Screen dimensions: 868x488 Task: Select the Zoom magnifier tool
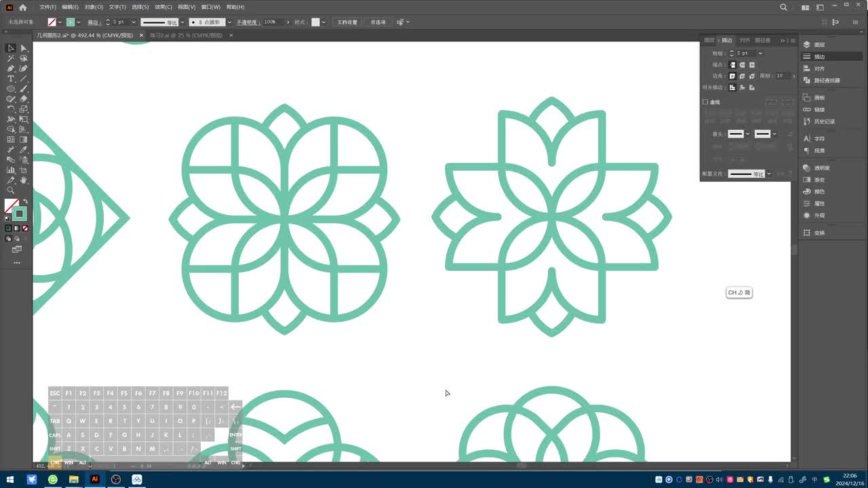tap(11, 190)
